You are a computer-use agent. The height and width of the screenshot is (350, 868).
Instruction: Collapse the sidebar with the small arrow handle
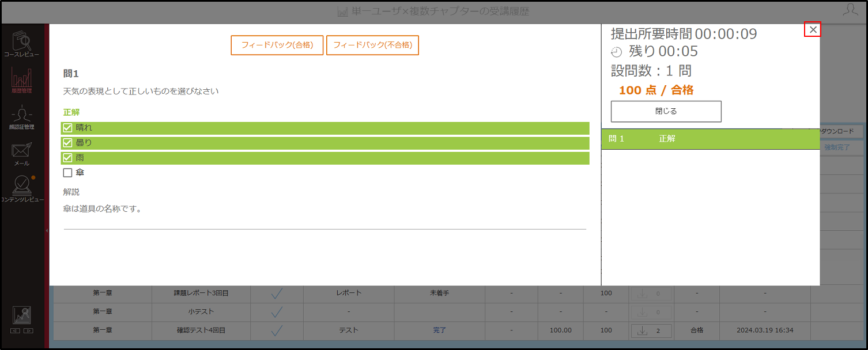(47, 230)
